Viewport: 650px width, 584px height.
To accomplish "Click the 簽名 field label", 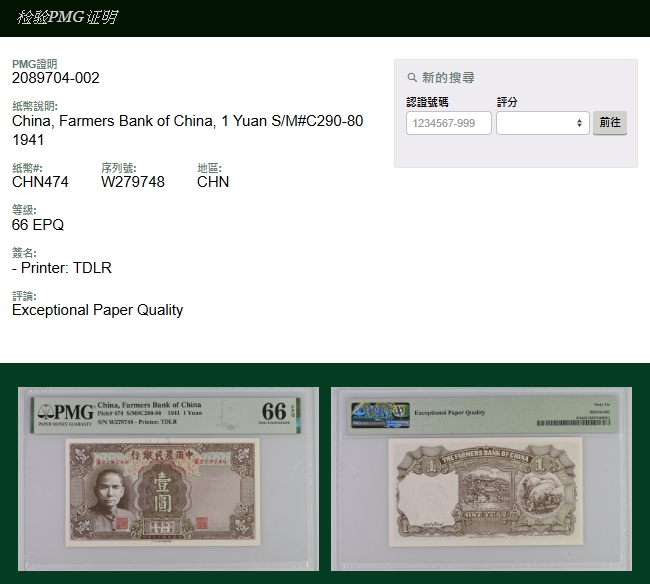I will click(x=24, y=253).
